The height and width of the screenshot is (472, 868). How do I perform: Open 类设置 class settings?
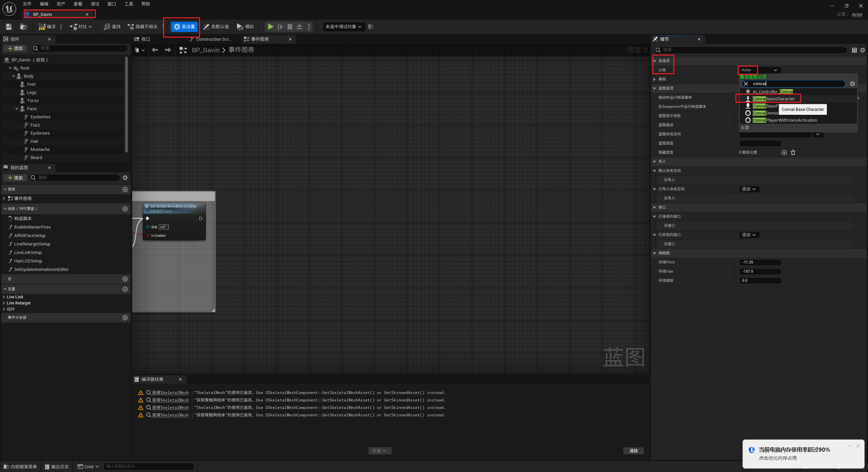(x=184, y=27)
